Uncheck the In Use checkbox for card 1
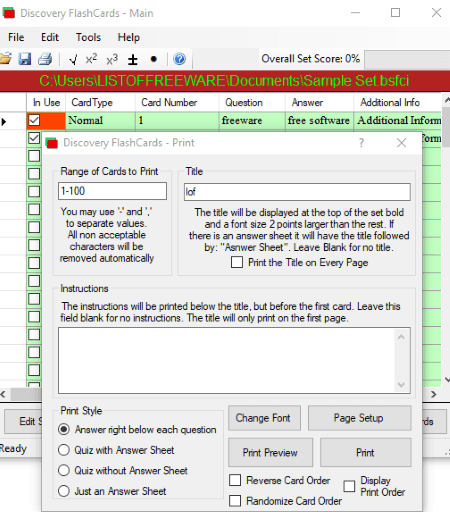The image size is (450, 512). point(34,120)
